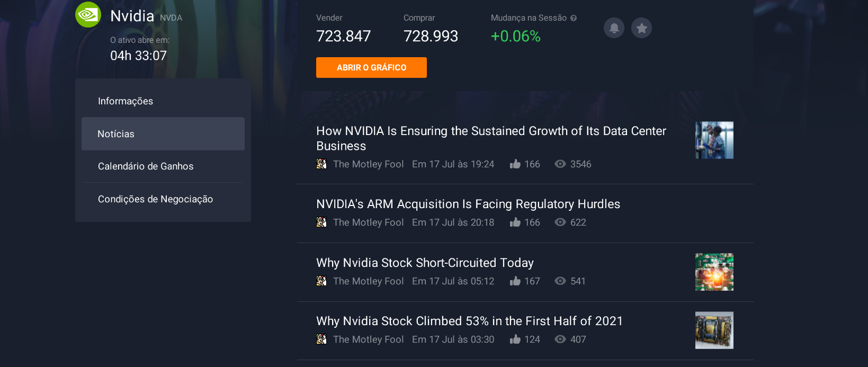The height and width of the screenshot is (367, 868).
Task: Click the NVDA ticker label
Action: pos(171,18)
